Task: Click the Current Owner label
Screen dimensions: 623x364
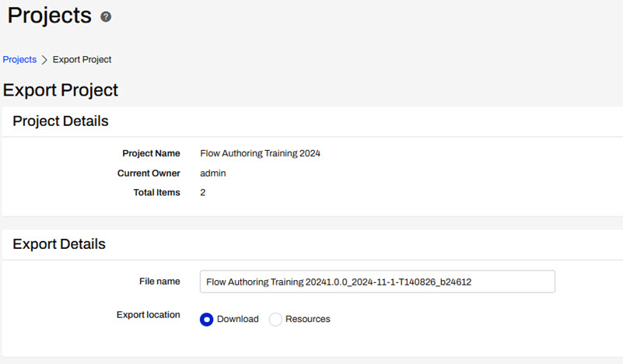Action: click(149, 173)
